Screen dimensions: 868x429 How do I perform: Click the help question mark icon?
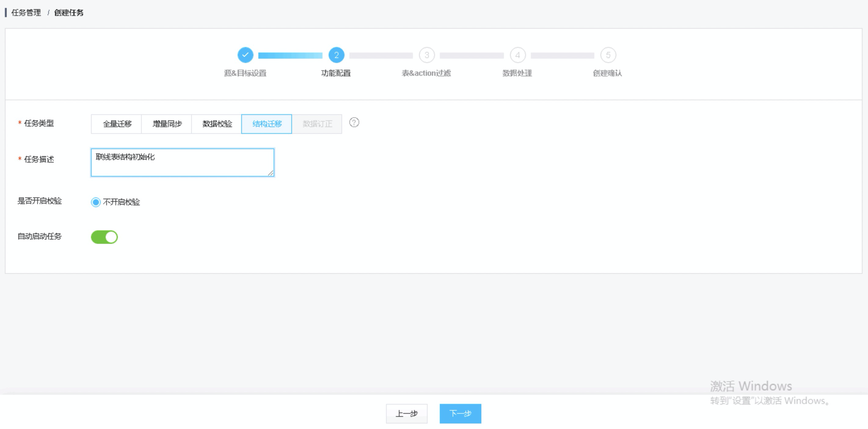(x=354, y=122)
